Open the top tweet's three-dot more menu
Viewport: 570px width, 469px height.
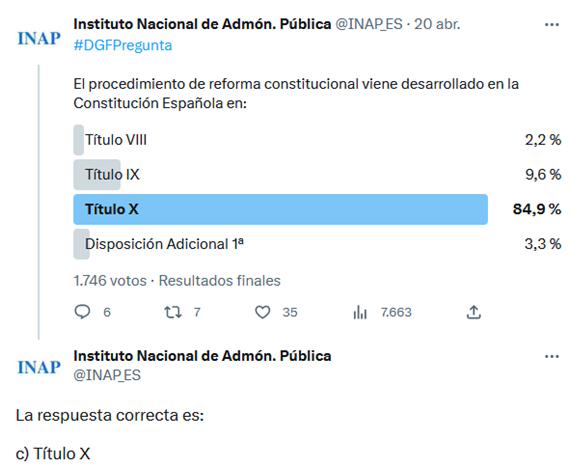tap(552, 24)
